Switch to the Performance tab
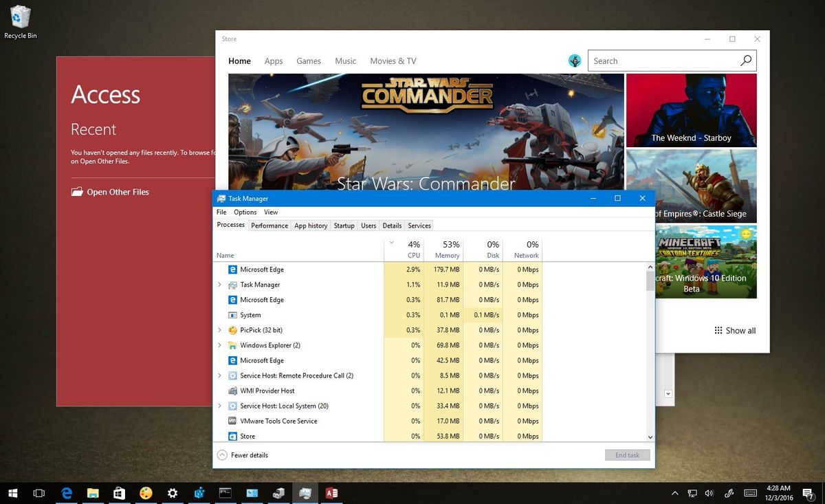Image resolution: width=825 pixels, height=504 pixels. pos(269,226)
